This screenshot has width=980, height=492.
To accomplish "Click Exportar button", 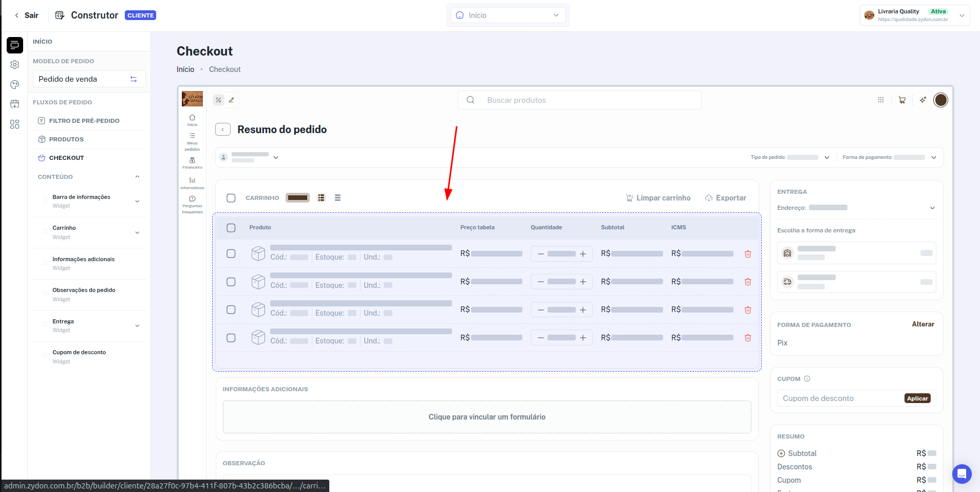I will pyautogui.click(x=726, y=198).
